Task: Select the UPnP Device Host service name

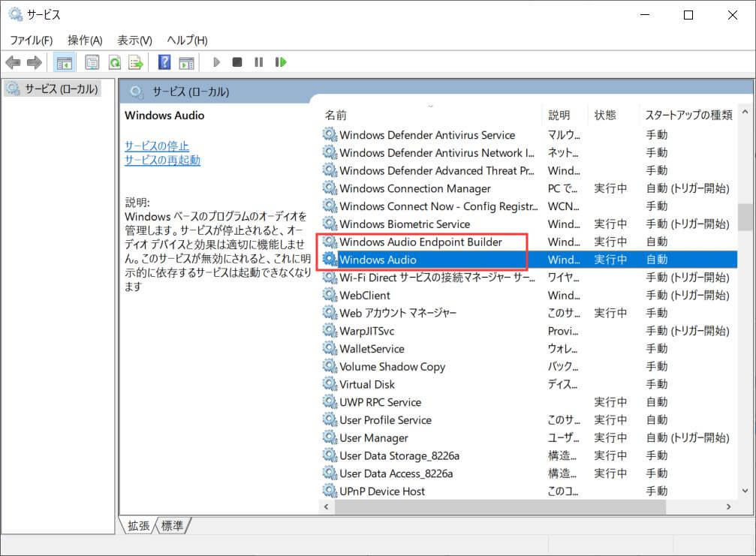Action: point(382,491)
